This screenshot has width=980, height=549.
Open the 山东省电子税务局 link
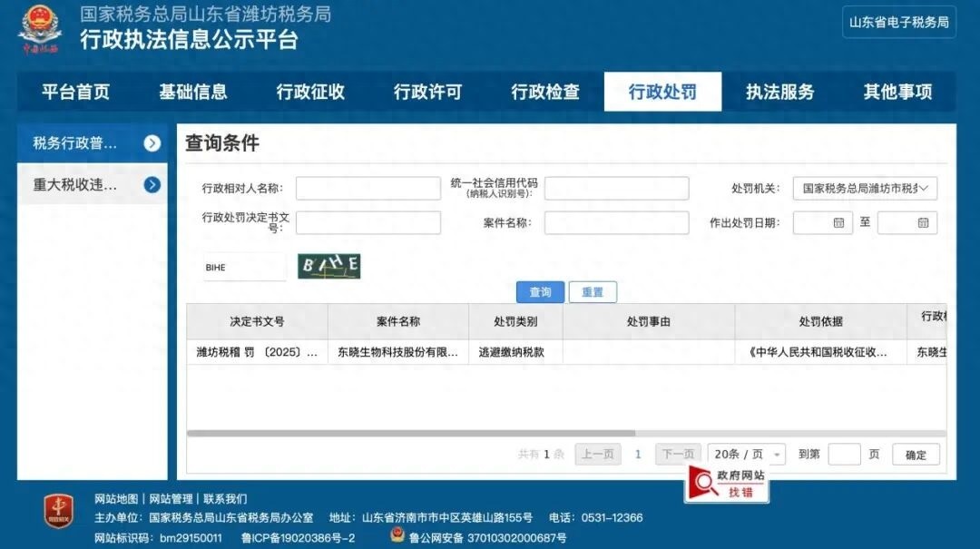898,23
